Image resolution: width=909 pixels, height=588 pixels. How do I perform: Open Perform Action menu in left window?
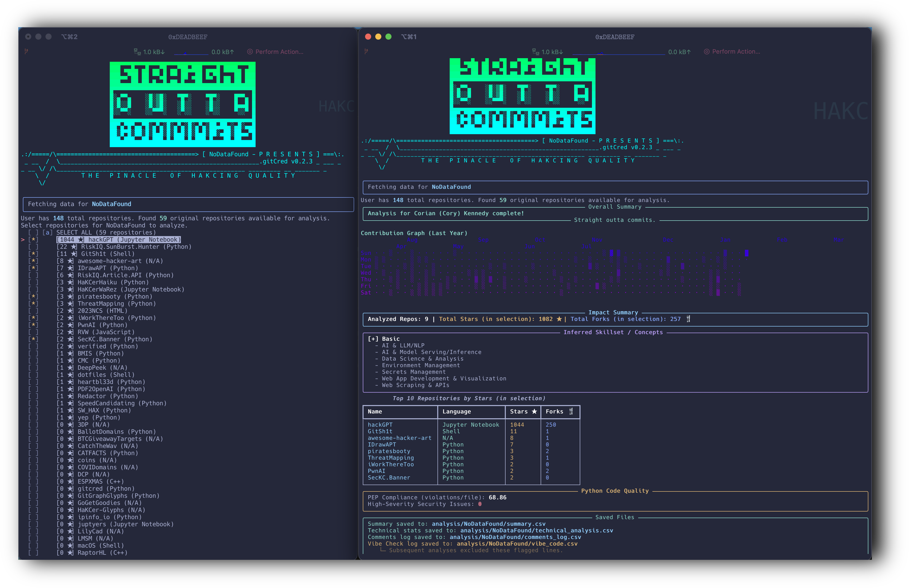[x=279, y=52]
